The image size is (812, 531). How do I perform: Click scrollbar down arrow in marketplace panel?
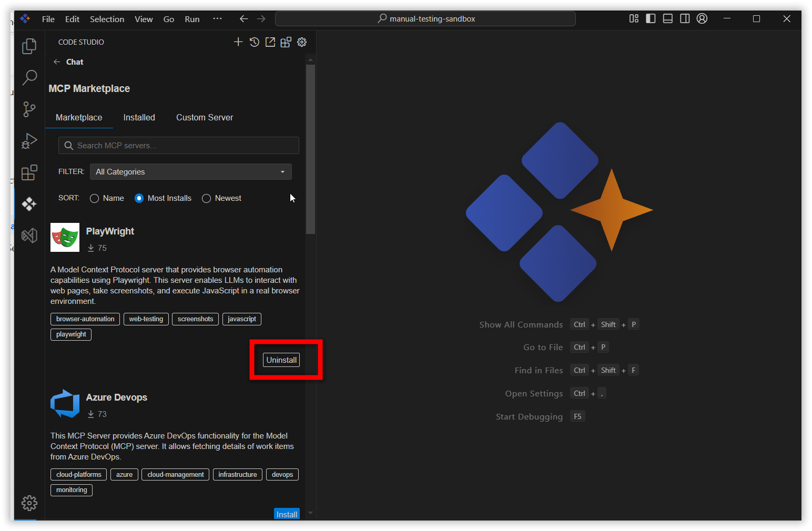(x=310, y=513)
